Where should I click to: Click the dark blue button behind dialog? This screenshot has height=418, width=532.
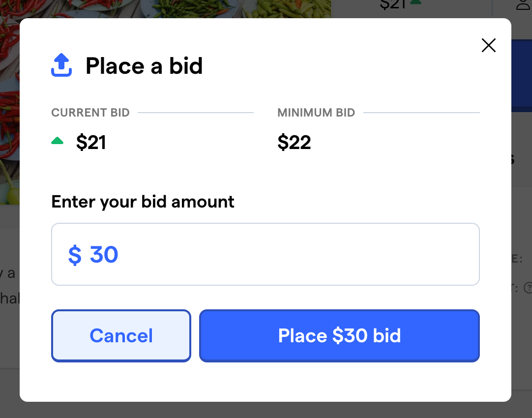(x=522, y=76)
